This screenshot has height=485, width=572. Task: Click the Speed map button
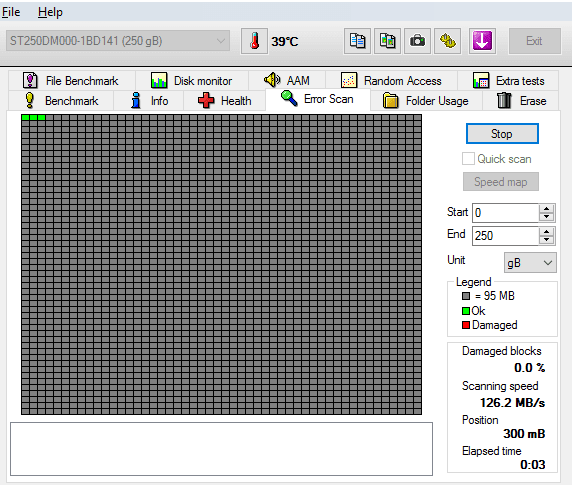[x=500, y=182]
